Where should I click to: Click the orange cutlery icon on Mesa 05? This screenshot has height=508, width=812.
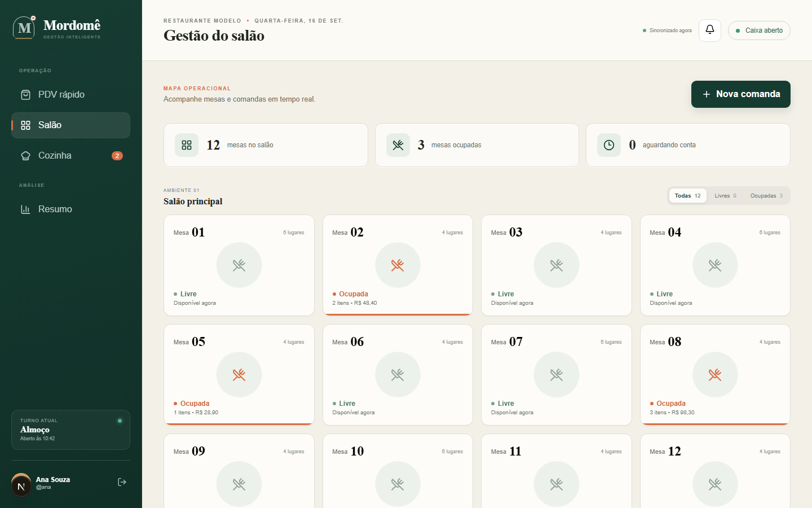(x=239, y=375)
